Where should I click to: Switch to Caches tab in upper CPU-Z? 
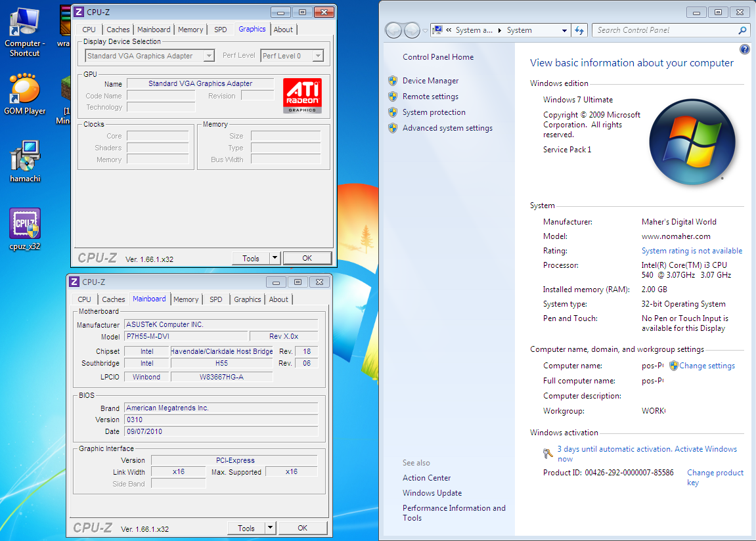click(118, 30)
